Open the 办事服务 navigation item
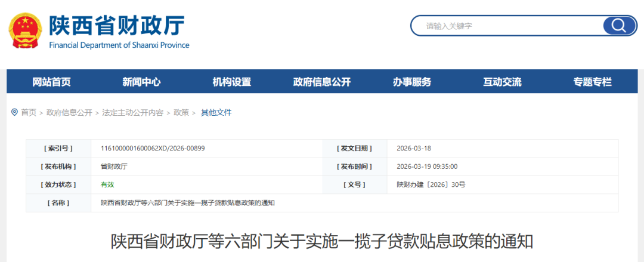The height and width of the screenshot is (262, 644). pos(412,82)
